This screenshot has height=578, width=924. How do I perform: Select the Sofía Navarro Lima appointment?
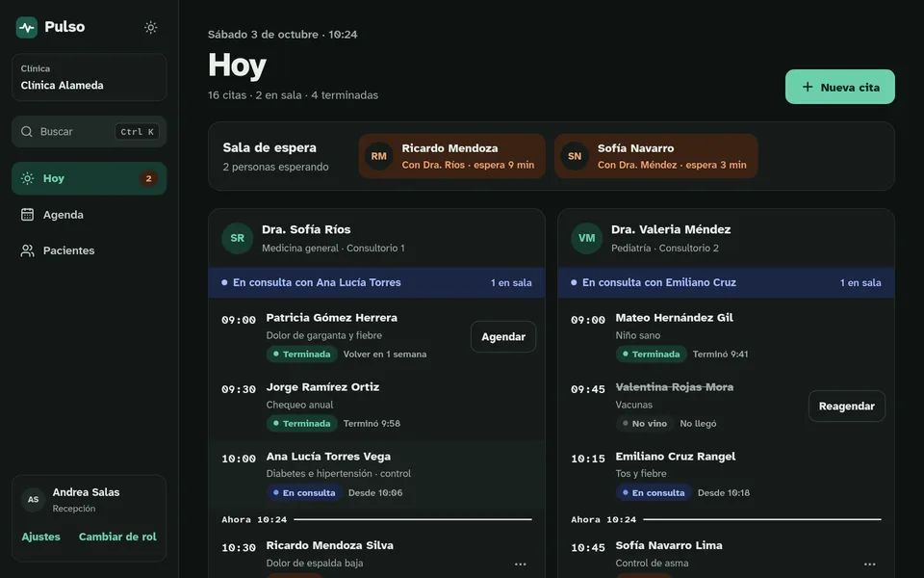[726, 555]
